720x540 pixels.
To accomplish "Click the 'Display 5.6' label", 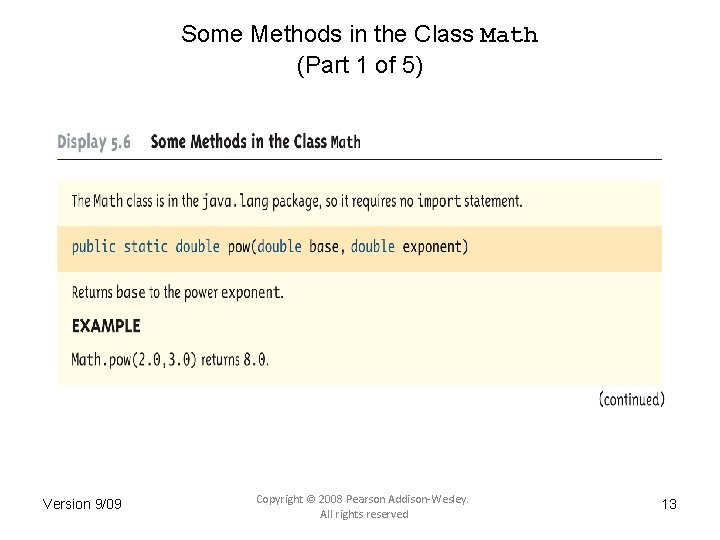I will tap(94, 142).
